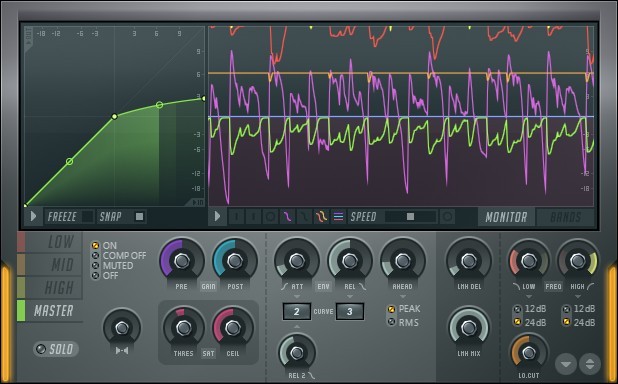The width and height of the screenshot is (618, 384).
Task: Click the envelope point at curve knee
Action: coord(114,116)
